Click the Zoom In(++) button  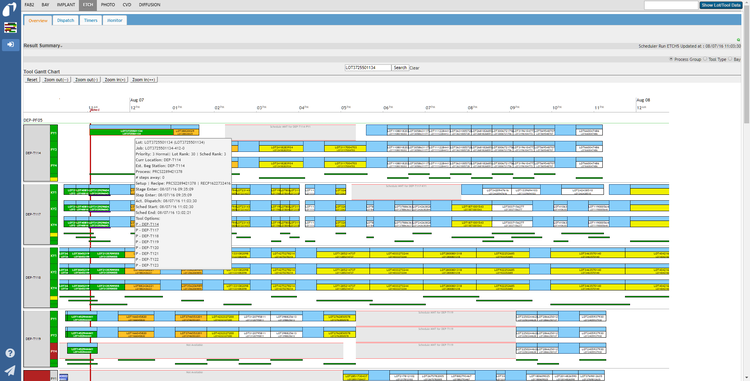pos(143,80)
